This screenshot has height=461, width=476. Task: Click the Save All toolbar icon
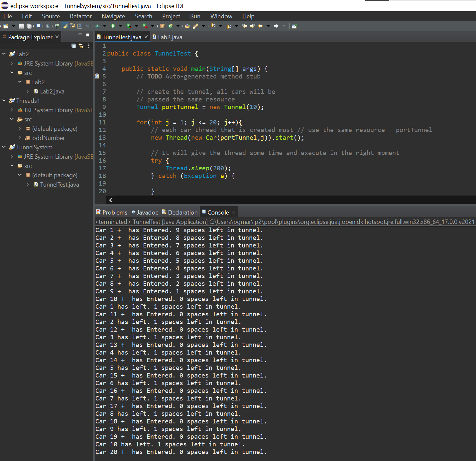click(29, 26)
